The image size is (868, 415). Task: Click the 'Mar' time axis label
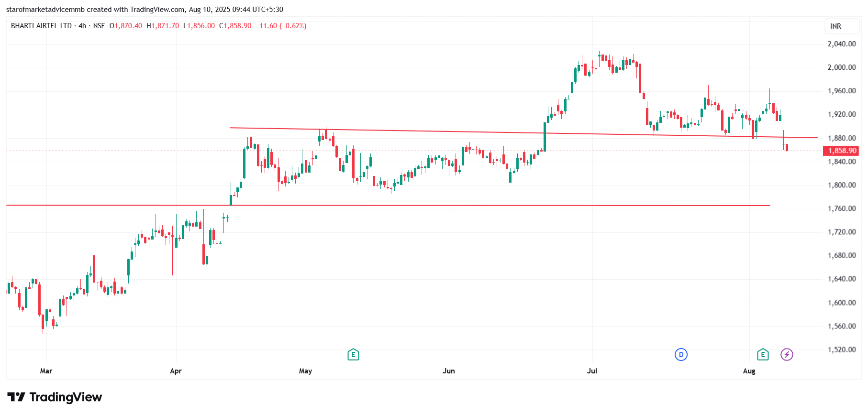click(46, 371)
